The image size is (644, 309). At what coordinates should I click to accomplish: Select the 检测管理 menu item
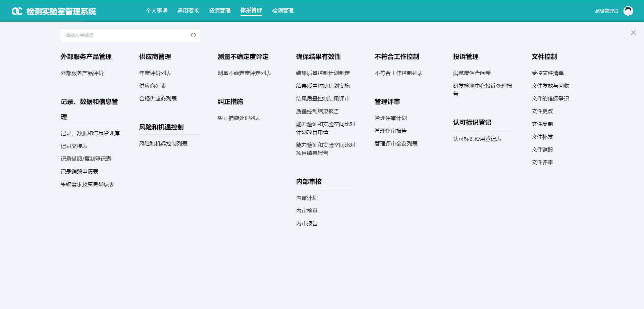[x=283, y=11]
